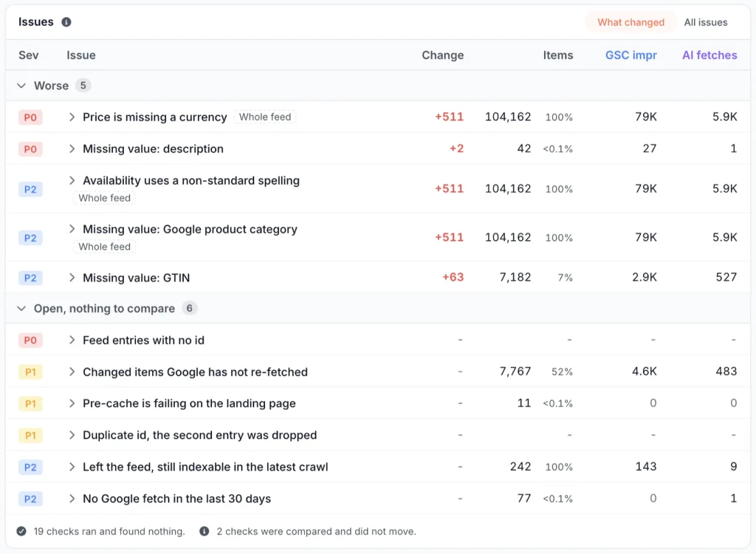This screenshot has height=554, width=756.
Task: Expand Price is missing a currency issue
Action: pos(72,117)
